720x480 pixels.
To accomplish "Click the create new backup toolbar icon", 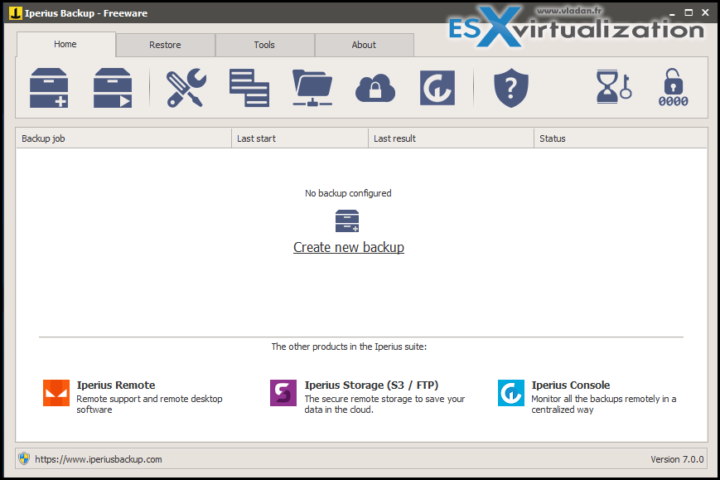I will 49,88.
